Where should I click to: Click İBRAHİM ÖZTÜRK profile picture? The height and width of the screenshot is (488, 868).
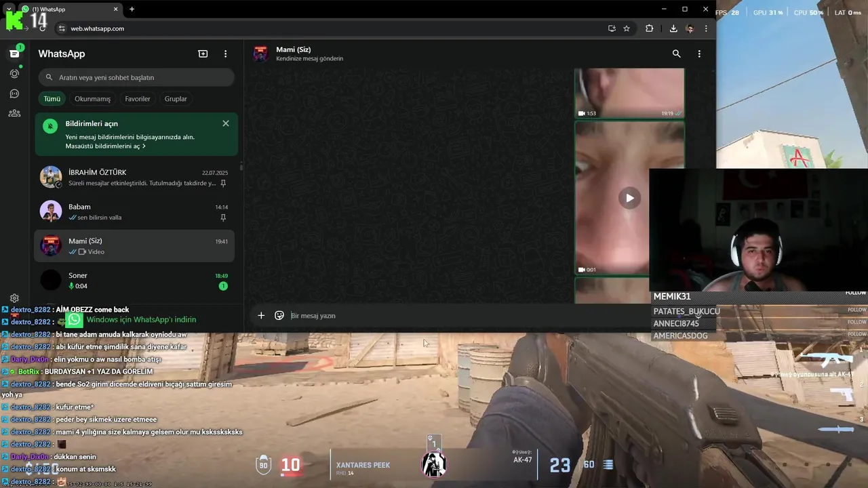coord(51,177)
